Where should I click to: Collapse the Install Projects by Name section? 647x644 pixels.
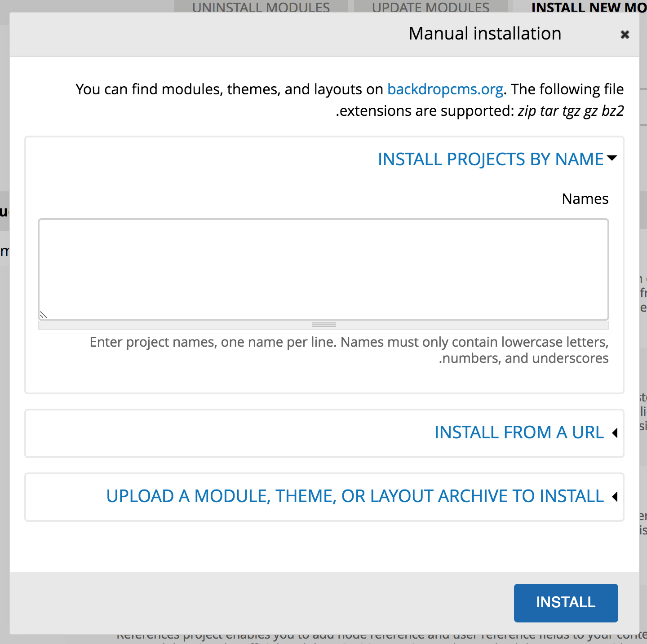click(x=491, y=159)
